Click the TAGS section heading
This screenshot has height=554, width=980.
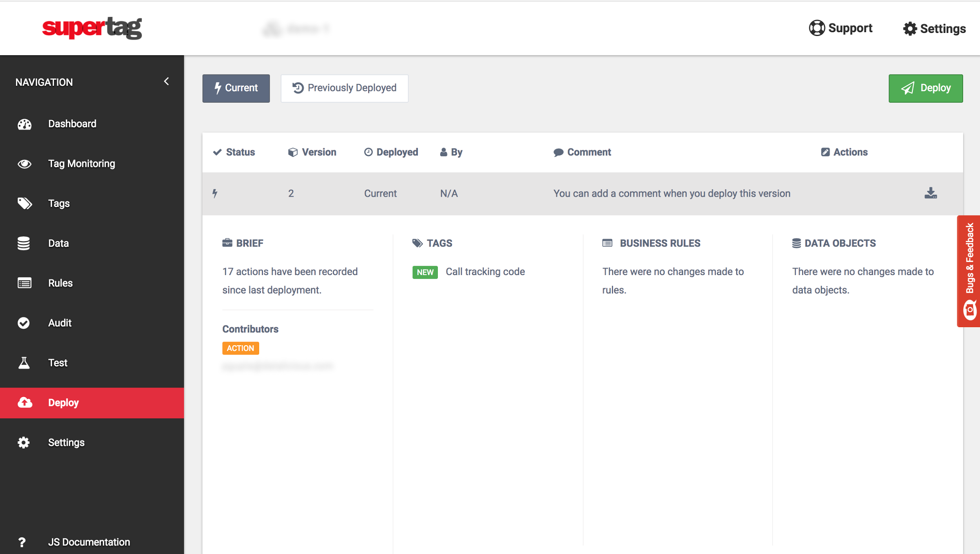click(x=432, y=243)
